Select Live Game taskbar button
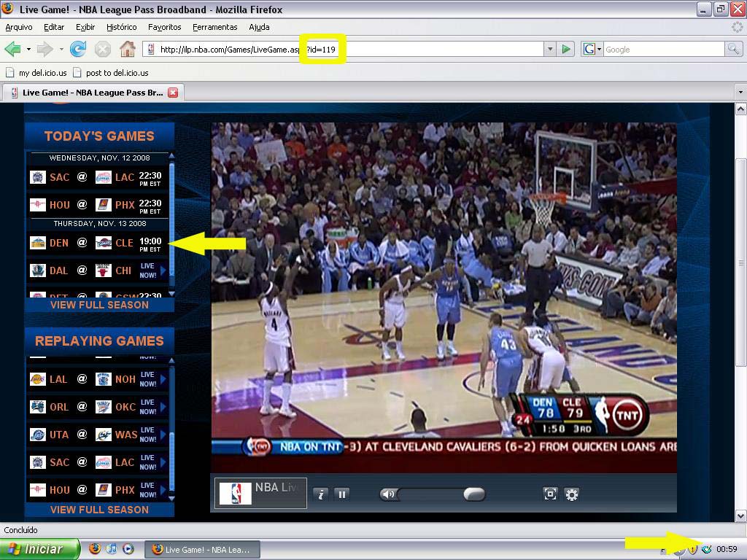The image size is (747, 560). 202,550
